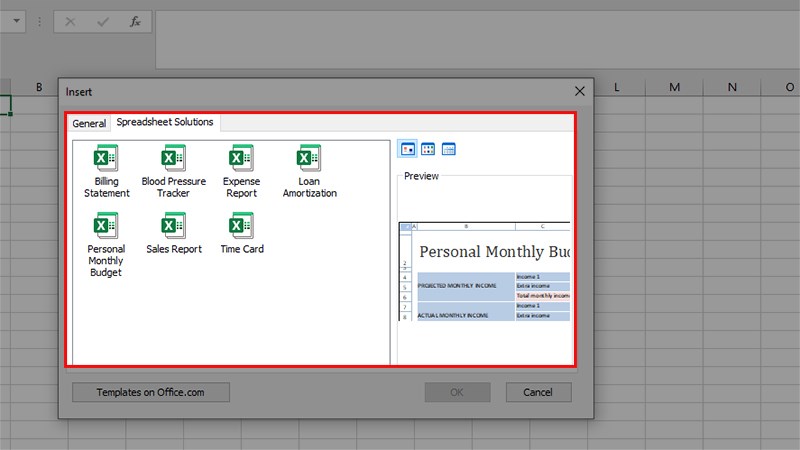Open Templates on Office.com
Screen dimensions: 800x450
point(151,392)
